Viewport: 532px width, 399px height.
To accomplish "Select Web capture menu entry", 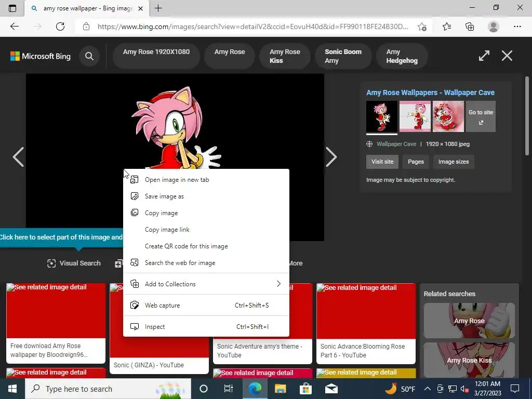I will pos(206,305).
